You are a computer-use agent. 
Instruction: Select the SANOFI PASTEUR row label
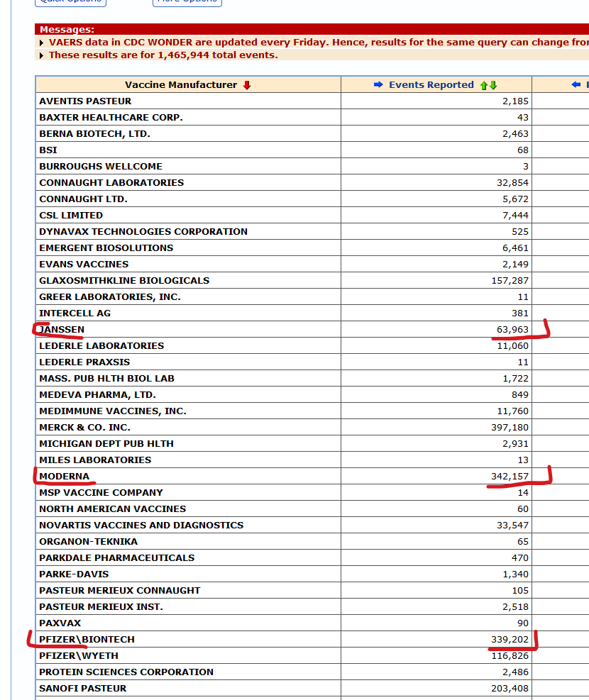[x=82, y=689]
